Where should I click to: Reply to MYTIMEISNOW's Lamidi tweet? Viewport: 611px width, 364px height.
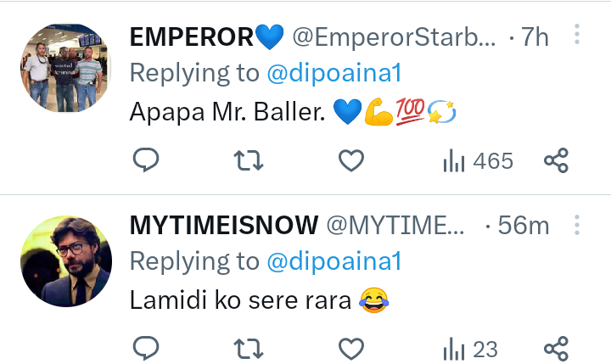(x=146, y=348)
